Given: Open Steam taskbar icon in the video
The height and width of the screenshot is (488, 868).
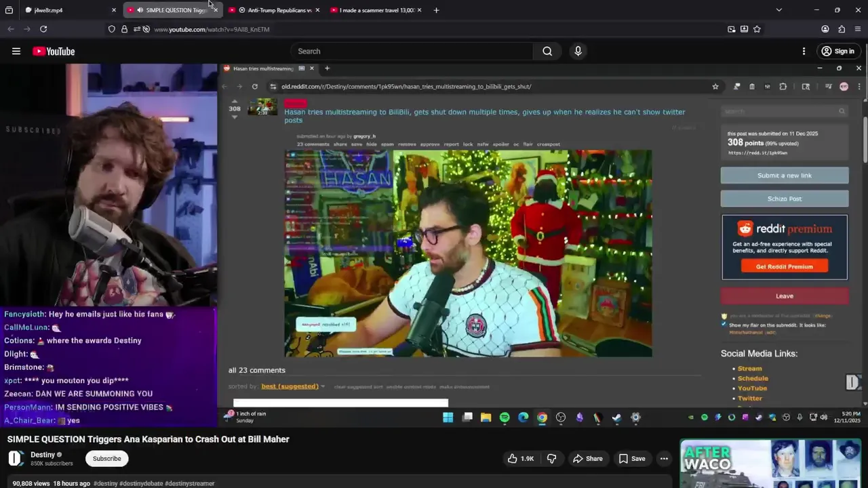Looking at the screenshot, I should coord(616,418).
